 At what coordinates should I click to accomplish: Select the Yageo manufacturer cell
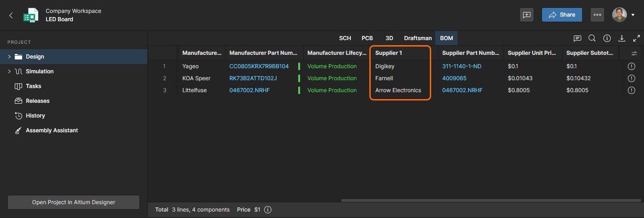pyautogui.click(x=201, y=66)
